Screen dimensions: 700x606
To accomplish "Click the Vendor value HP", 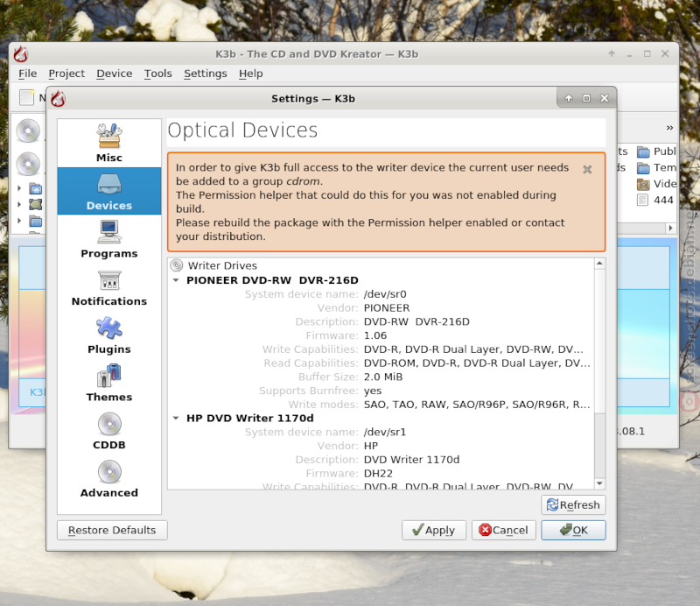I will click(x=370, y=446).
